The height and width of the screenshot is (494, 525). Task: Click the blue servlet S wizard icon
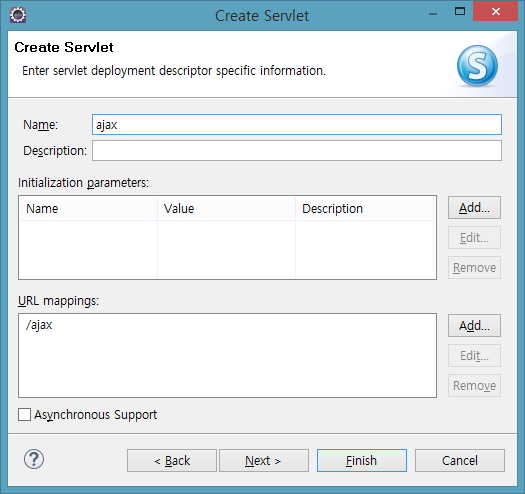click(477, 66)
